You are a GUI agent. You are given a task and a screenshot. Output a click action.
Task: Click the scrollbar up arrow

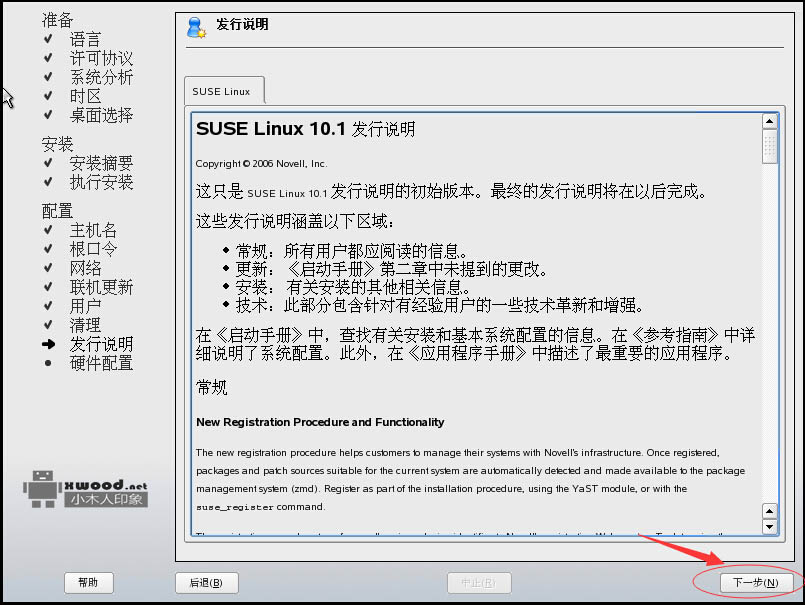pyautogui.click(x=770, y=120)
